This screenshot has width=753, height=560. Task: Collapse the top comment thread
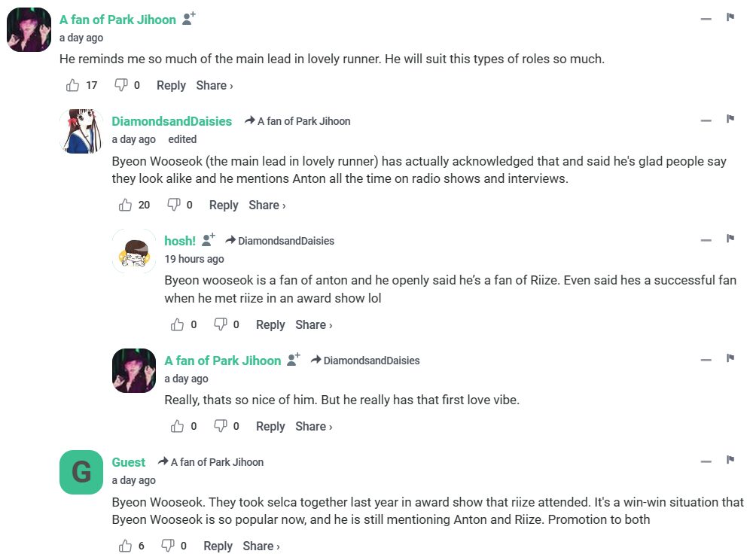click(x=706, y=18)
